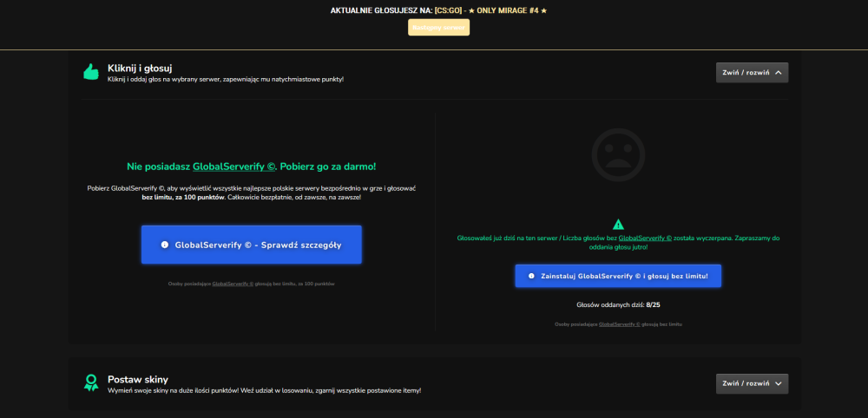The image size is (868, 418).
Task: Follow GlobalServerify link in green heading
Action: pos(234,167)
